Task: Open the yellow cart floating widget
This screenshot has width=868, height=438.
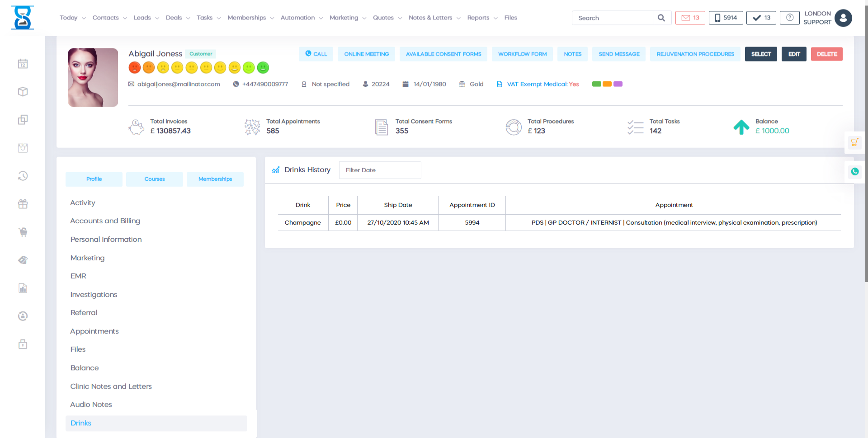Action: click(x=854, y=142)
